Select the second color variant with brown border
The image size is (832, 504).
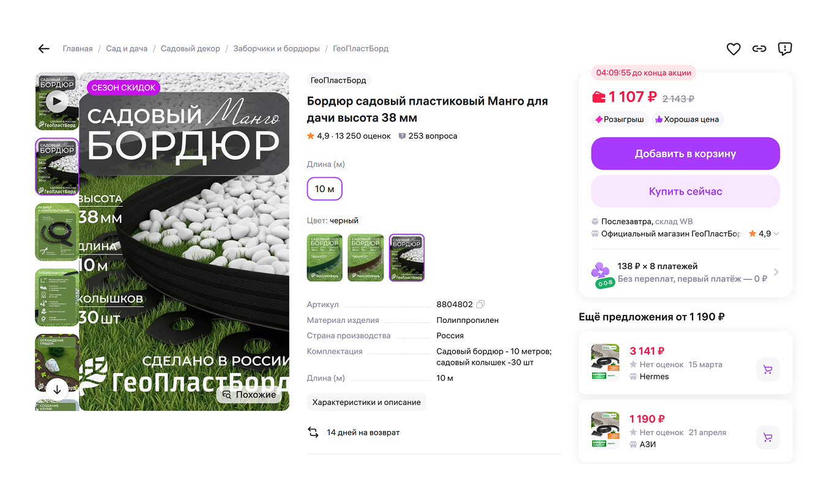(365, 258)
